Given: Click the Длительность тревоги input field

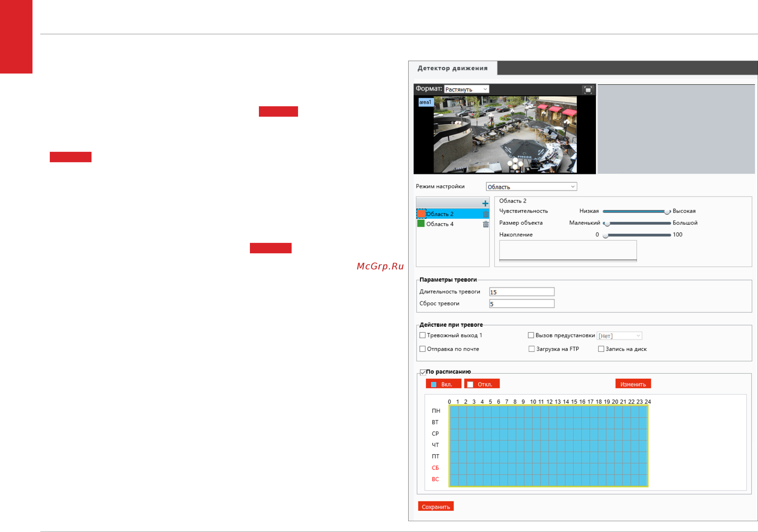Looking at the screenshot, I should tap(522, 291).
